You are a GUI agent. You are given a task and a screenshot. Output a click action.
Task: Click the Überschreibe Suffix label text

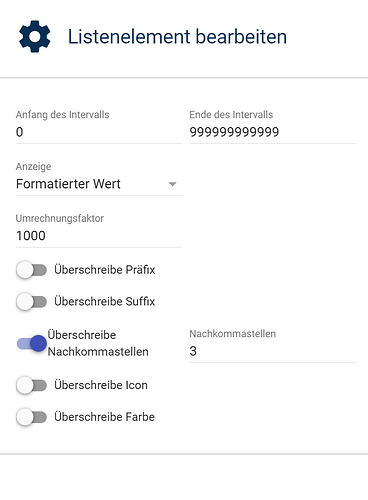pos(105,302)
